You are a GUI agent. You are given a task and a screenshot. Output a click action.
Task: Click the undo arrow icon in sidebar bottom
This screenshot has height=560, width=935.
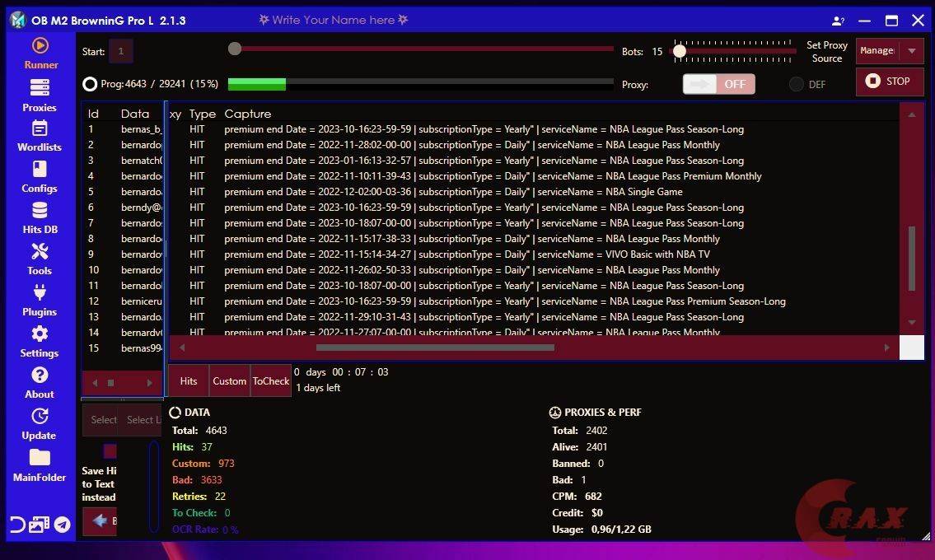coord(17,525)
